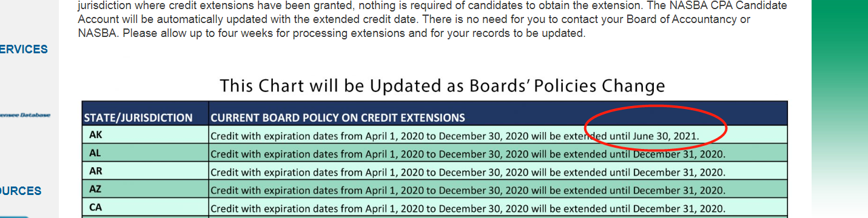The height and width of the screenshot is (218, 868).
Task: Click the blue button below Resources
Action: tap(15, 216)
